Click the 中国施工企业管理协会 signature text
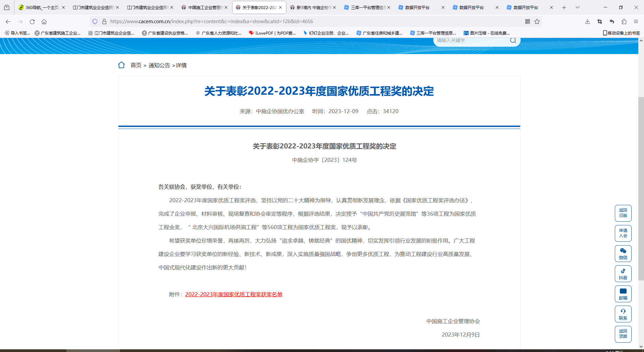This screenshot has width=644, height=352. tap(453, 321)
